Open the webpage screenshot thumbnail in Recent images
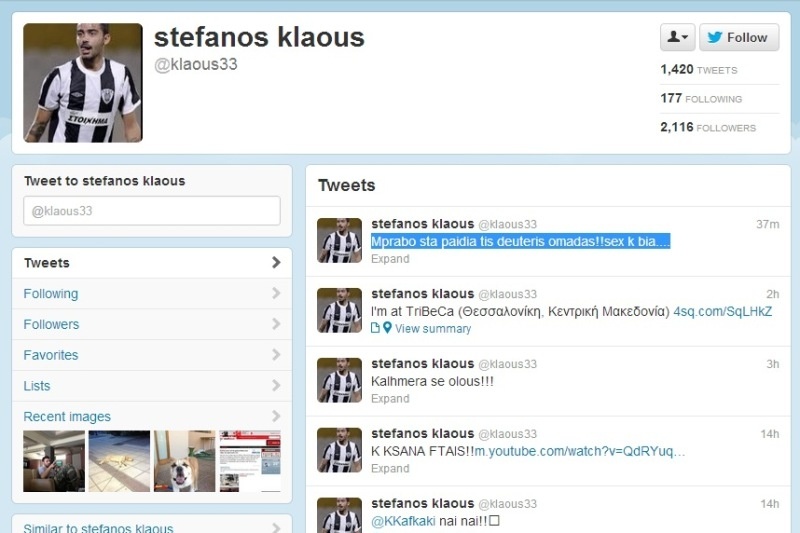Screen dimensions: 800x533 [250, 461]
